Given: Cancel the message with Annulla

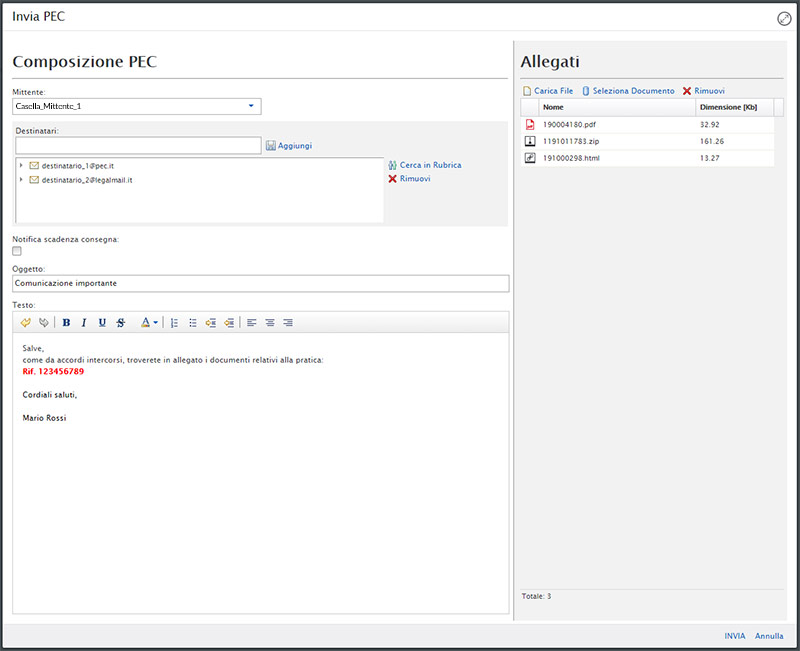Looking at the screenshot, I should tap(769, 636).
